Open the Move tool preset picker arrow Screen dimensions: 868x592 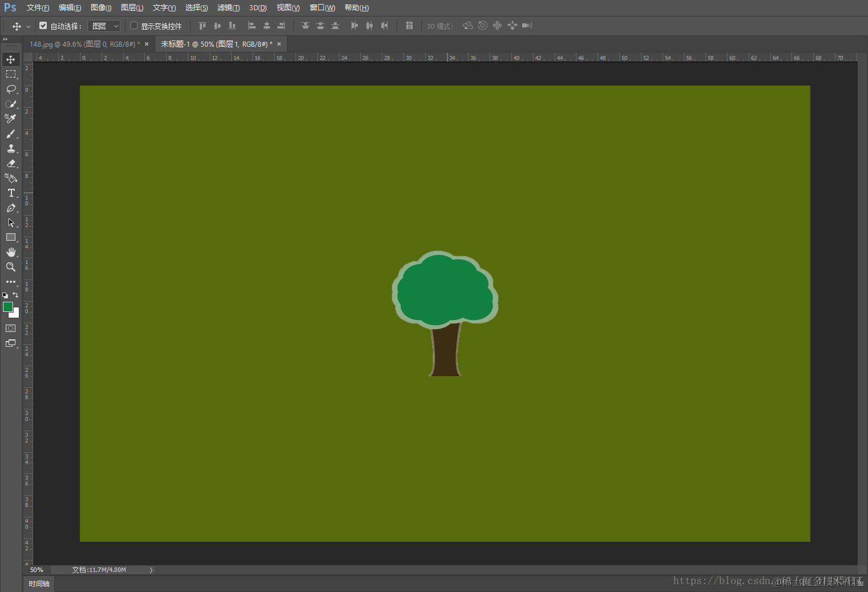click(28, 26)
